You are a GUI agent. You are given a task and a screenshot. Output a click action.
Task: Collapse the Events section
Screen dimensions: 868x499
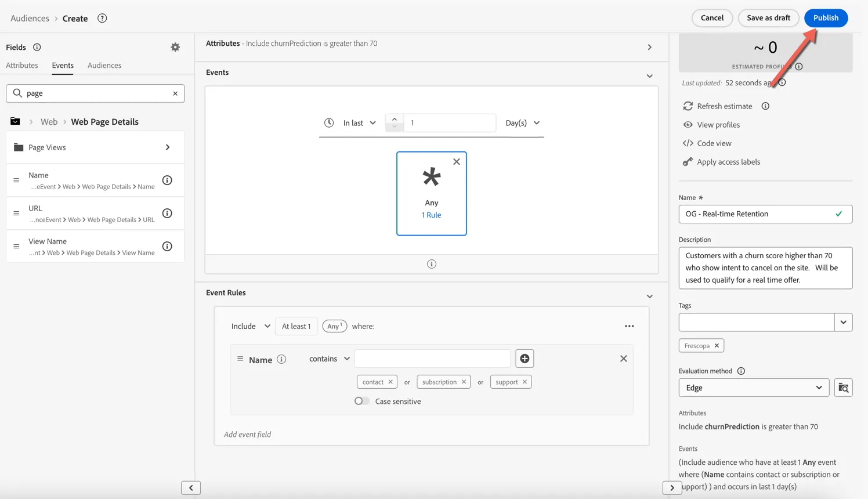coord(650,76)
